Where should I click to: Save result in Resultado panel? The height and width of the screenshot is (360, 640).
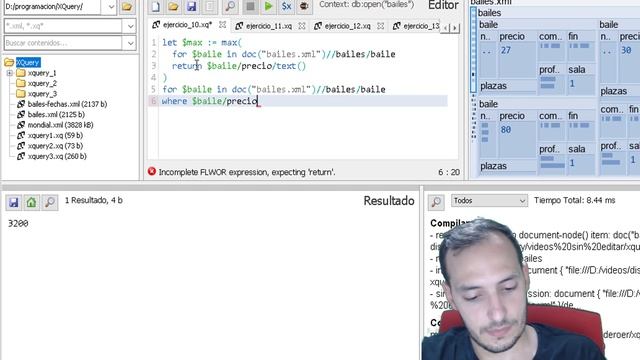tap(13, 202)
